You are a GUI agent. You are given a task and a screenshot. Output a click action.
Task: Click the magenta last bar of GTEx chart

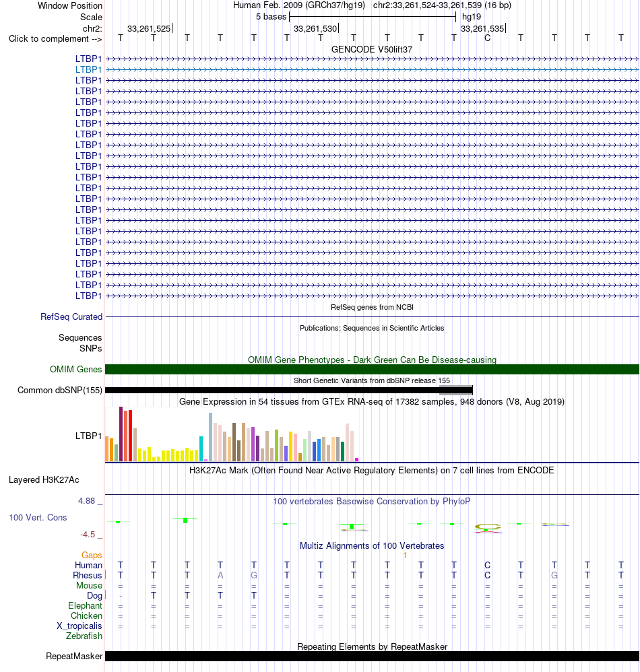pos(356,459)
